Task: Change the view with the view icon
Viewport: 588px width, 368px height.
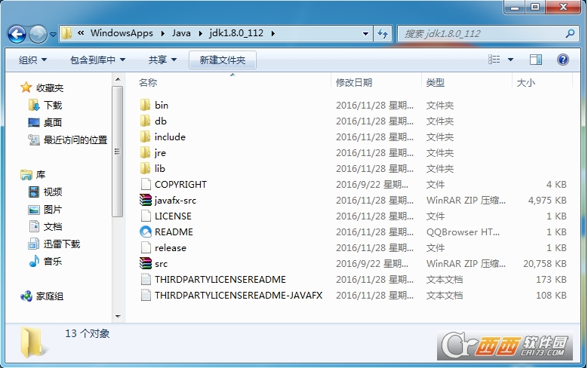Action: click(494, 60)
